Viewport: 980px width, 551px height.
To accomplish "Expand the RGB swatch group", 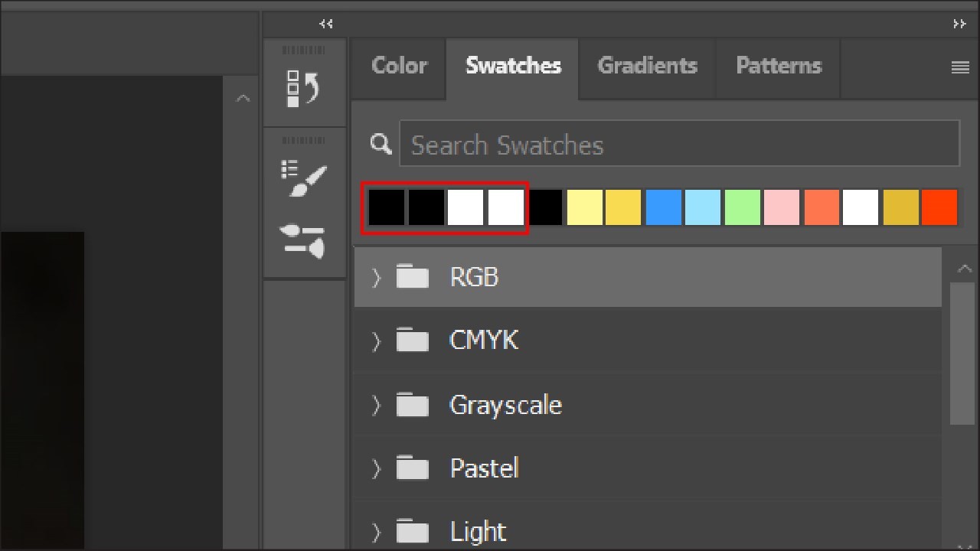I will pyautogui.click(x=375, y=277).
